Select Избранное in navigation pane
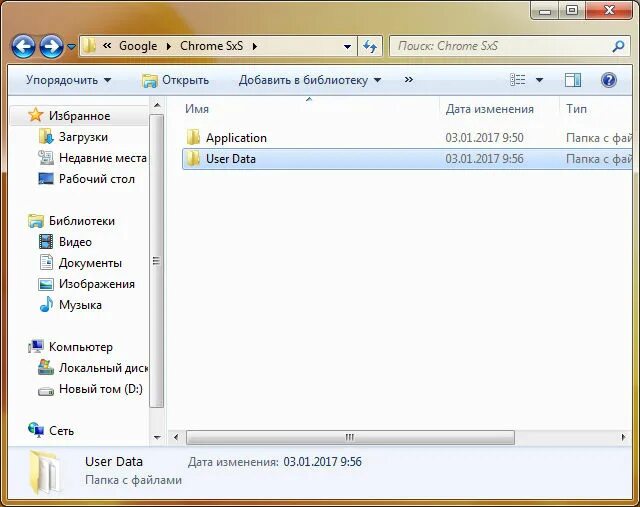640x507 pixels. 79,116
